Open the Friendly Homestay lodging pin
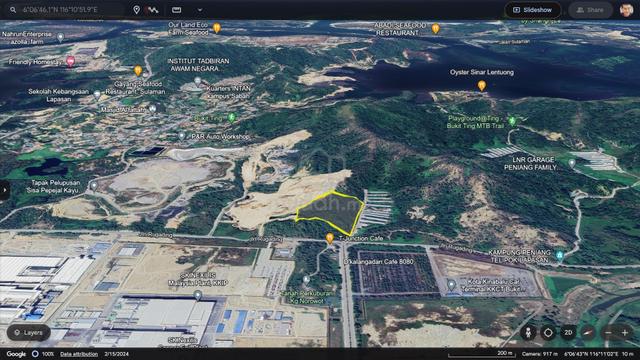Image resolution: width=640 pixels, height=360 pixels. (71, 62)
